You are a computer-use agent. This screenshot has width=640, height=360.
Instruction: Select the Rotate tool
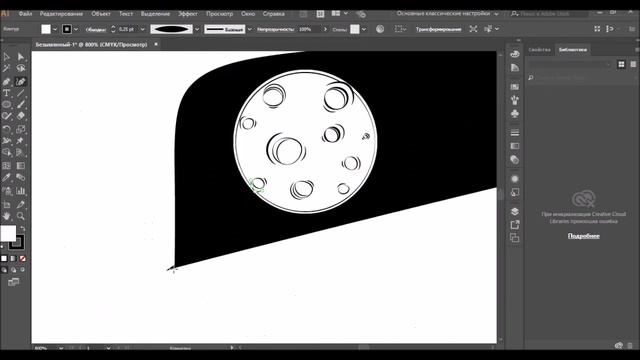coord(7,129)
